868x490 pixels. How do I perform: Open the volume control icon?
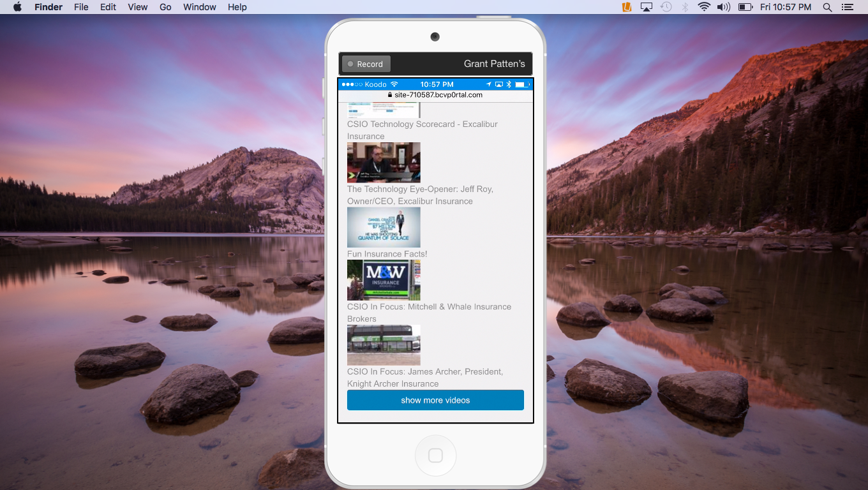(x=723, y=7)
